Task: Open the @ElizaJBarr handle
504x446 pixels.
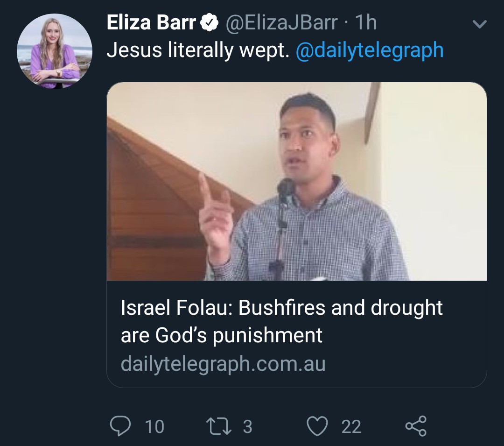Action: pos(281,23)
